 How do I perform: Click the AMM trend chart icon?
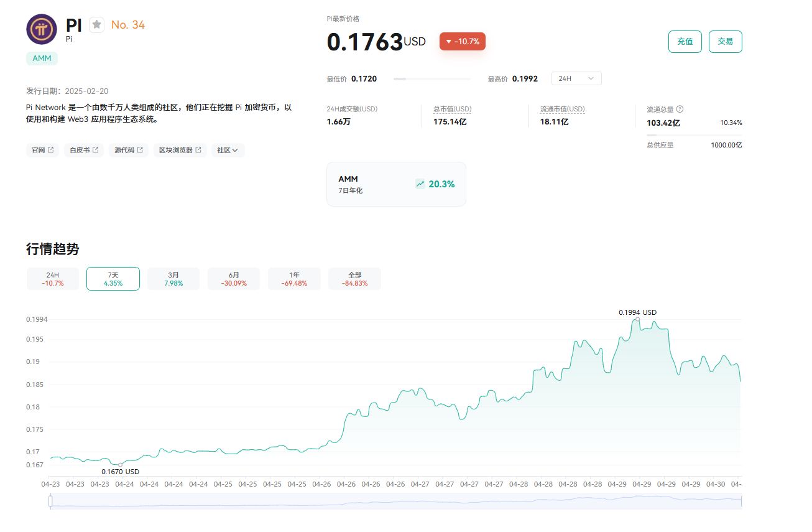point(420,184)
